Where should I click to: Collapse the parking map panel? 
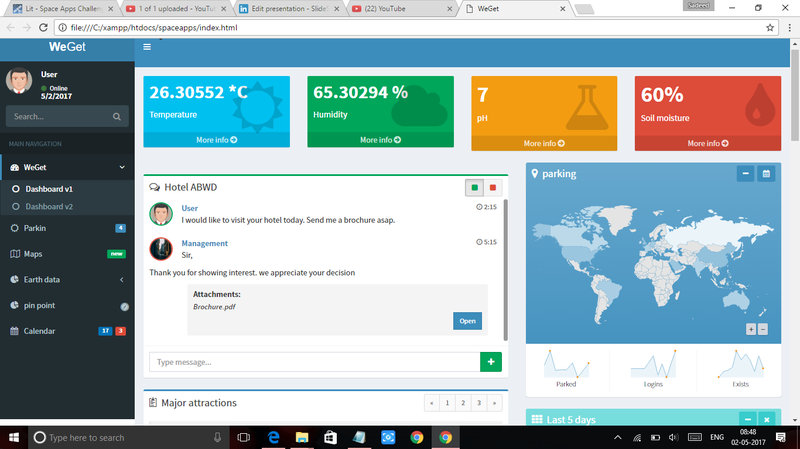746,174
